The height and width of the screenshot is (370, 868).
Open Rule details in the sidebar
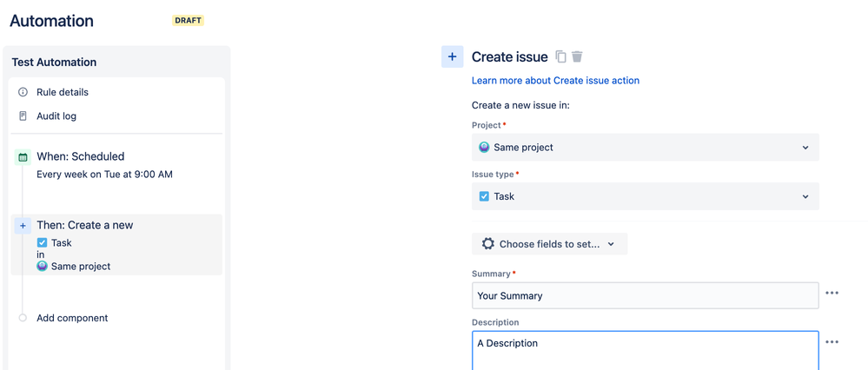point(63,92)
